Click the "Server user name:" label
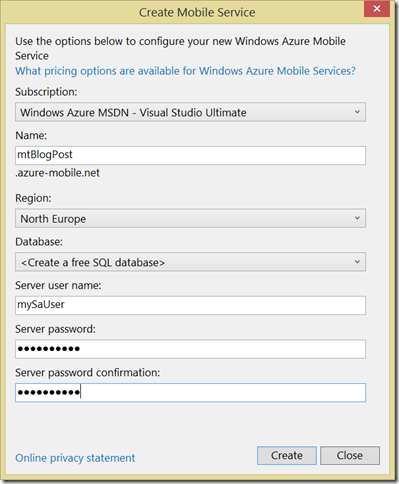The image size is (399, 484). 58,285
